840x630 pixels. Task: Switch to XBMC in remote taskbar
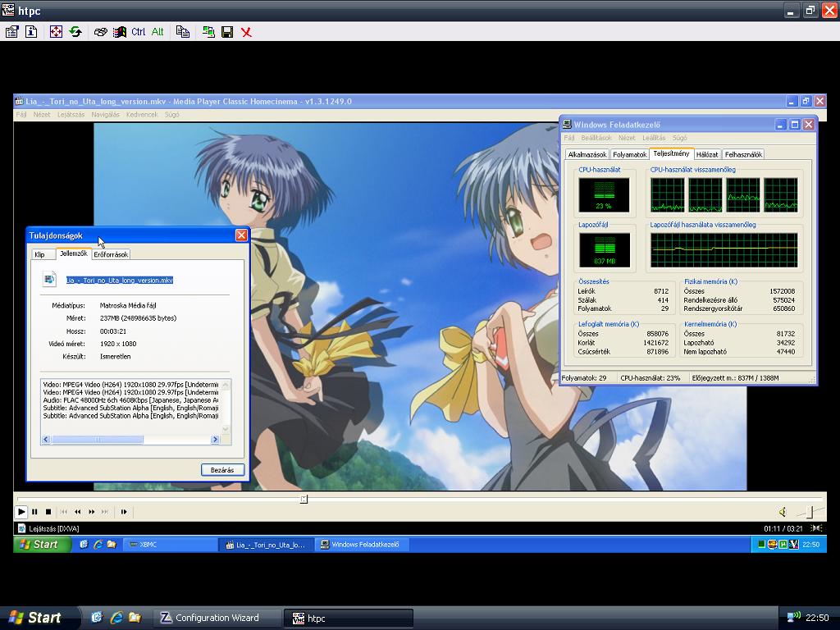(171, 545)
